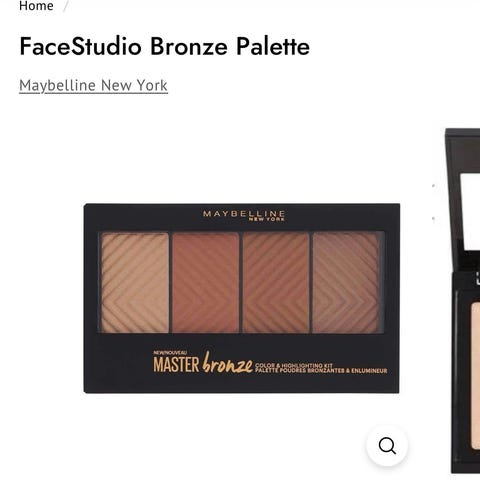Select the third warm bronze shade pan

pyautogui.click(x=276, y=283)
